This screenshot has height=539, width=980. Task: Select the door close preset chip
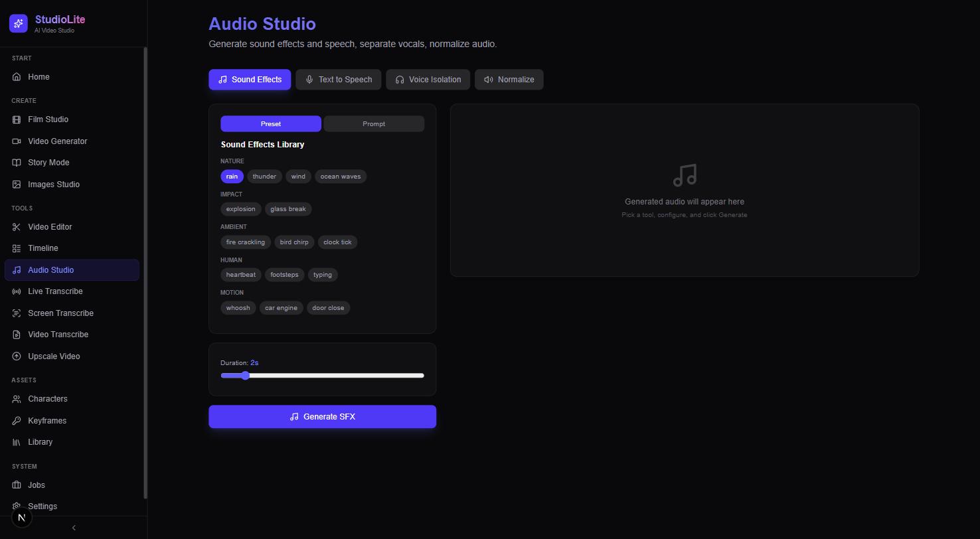(329, 308)
